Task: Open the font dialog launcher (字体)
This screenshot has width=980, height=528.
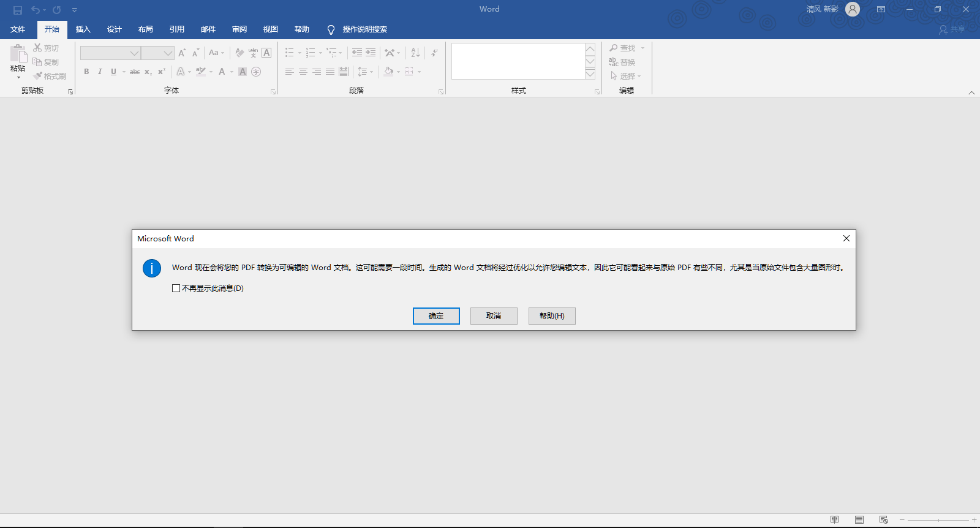Action: 273,92
